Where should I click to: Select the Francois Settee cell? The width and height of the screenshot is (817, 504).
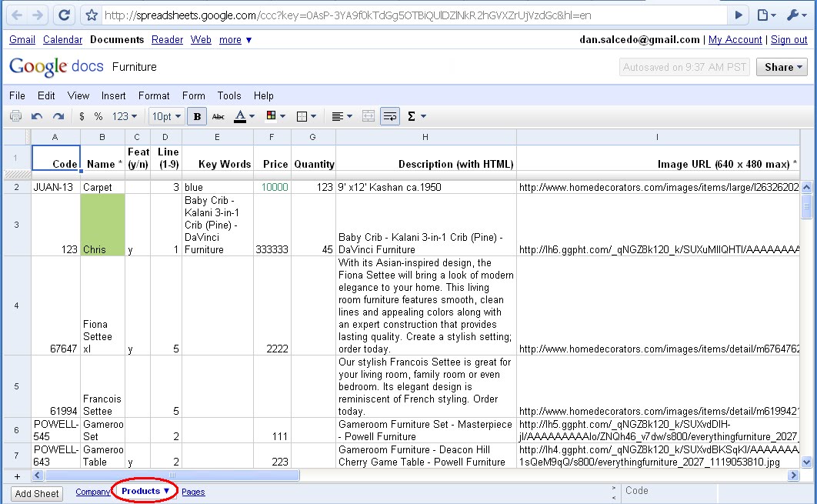point(102,386)
